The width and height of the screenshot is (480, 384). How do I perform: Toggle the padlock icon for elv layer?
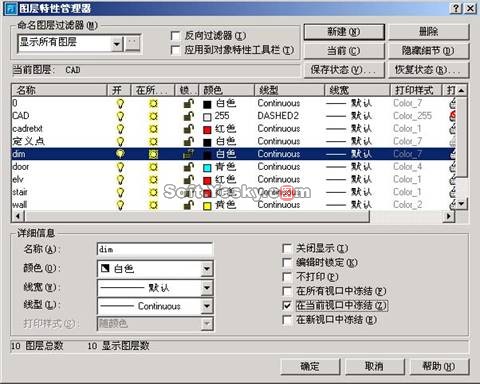[189, 179]
